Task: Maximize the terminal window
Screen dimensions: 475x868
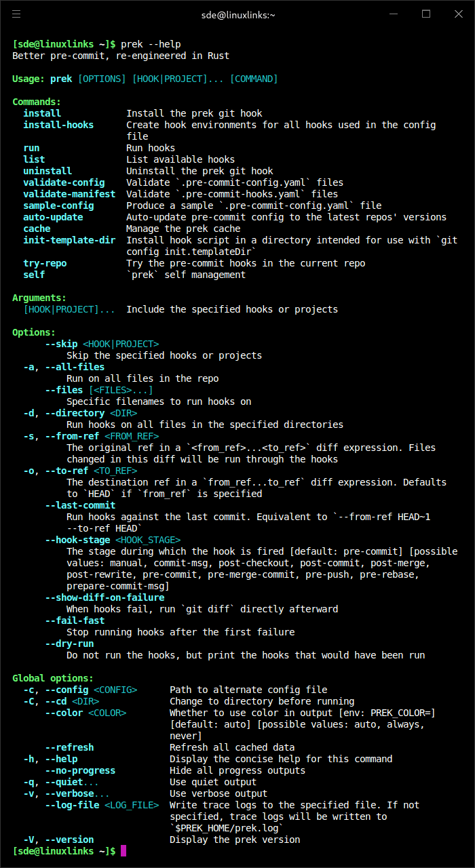Action: coord(426,14)
